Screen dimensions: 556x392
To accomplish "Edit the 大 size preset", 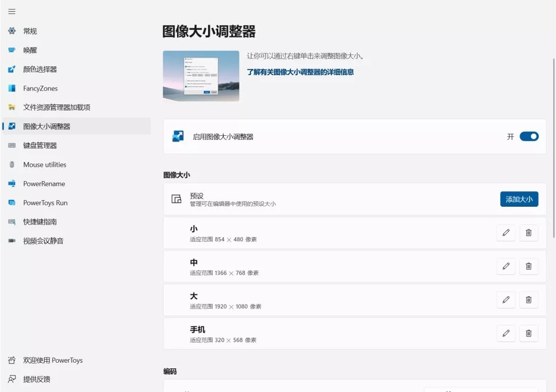I will [x=506, y=300].
